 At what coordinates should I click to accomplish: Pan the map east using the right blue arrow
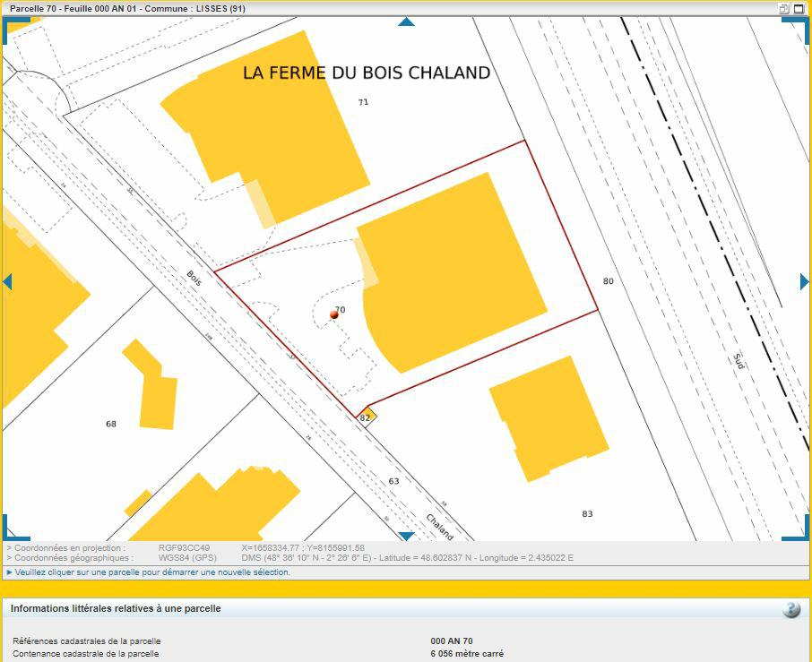coord(804,280)
